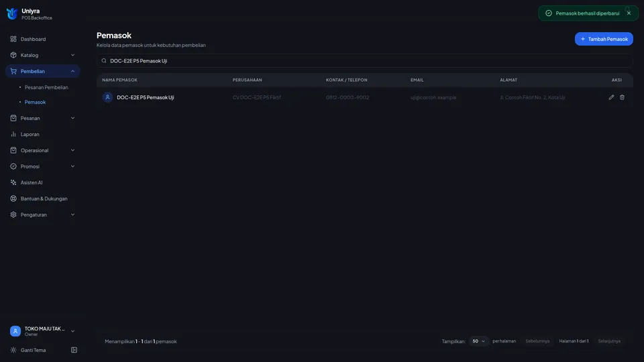
Task: Open the rows per page dropdown 50
Action: click(478, 341)
